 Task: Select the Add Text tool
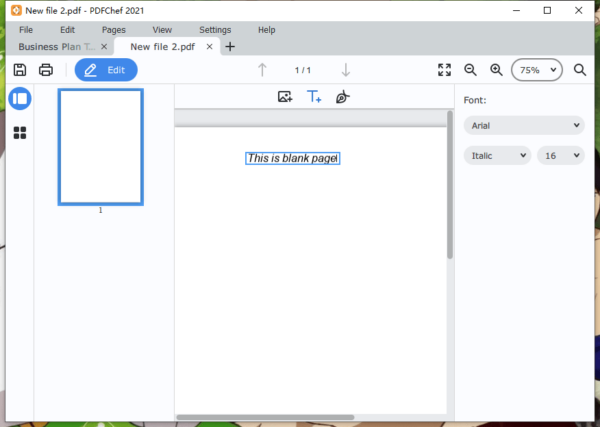pyautogui.click(x=314, y=97)
